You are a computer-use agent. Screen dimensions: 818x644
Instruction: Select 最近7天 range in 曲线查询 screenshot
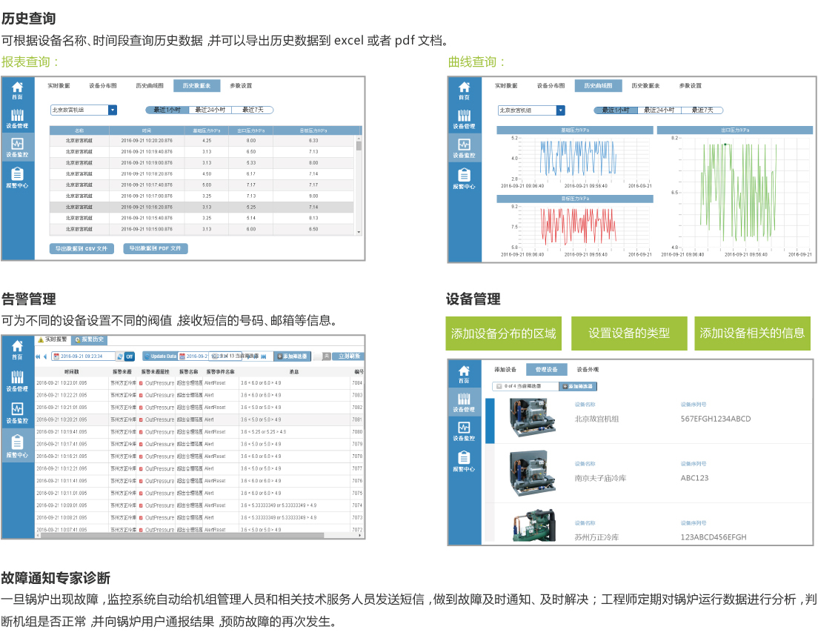click(x=702, y=110)
